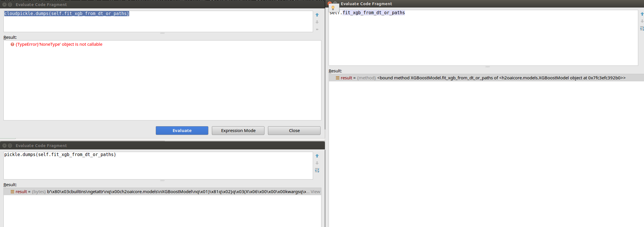Click the Result label above the TypeError output
The image size is (644, 227).
10,37
